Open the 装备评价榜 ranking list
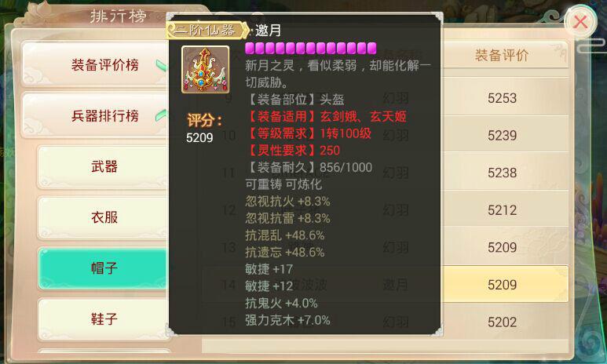The width and height of the screenshot is (607, 364). [x=96, y=64]
